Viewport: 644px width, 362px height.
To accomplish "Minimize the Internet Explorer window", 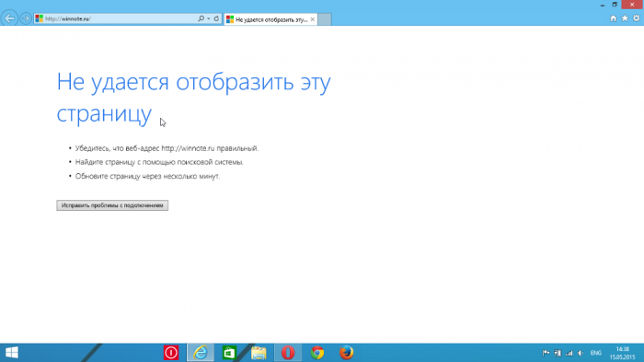I will (x=603, y=5).
